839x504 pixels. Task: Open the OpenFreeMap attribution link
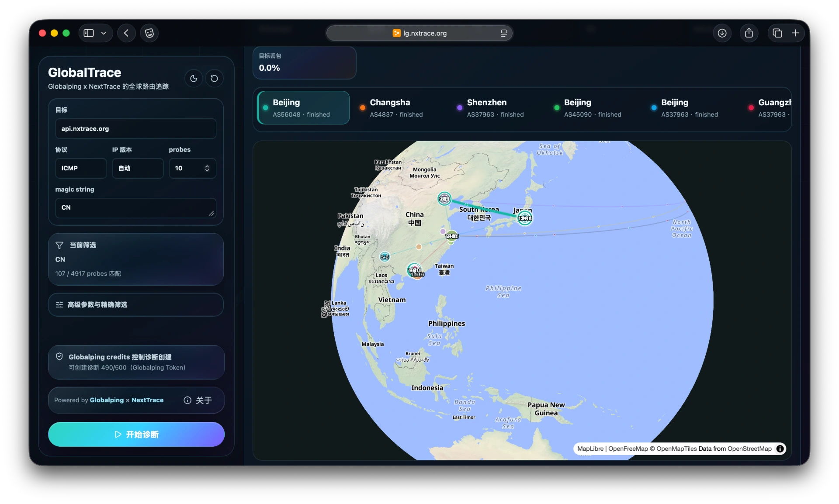(x=628, y=449)
